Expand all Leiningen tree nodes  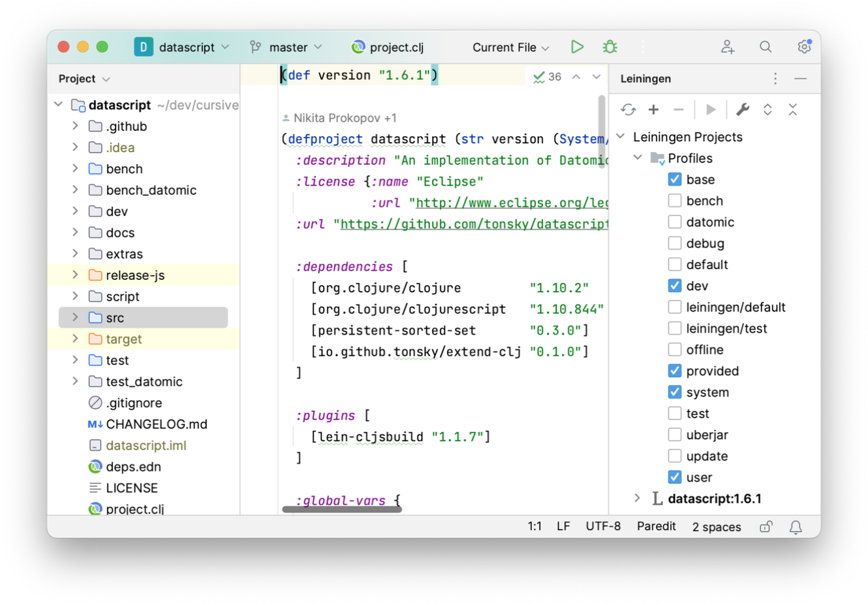click(767, 110)
